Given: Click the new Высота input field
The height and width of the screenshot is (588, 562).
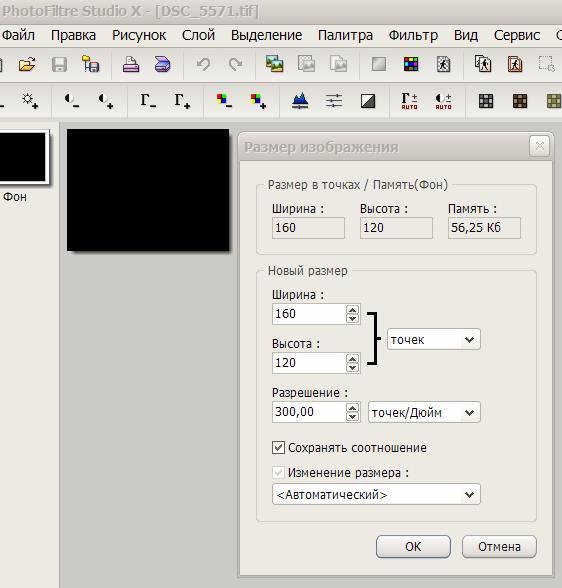Looking at the screenshot, I should tap(309, 363).
